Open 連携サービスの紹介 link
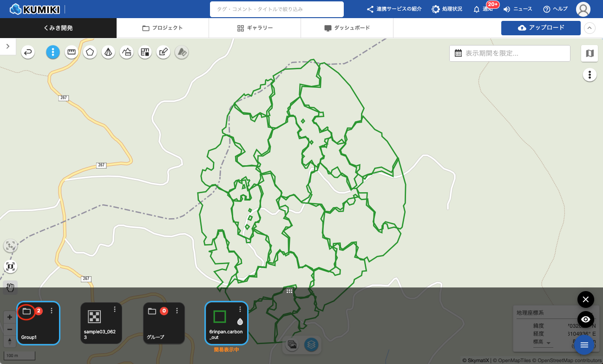This screenshot has height=364, width=603. [x=394, y=9]
